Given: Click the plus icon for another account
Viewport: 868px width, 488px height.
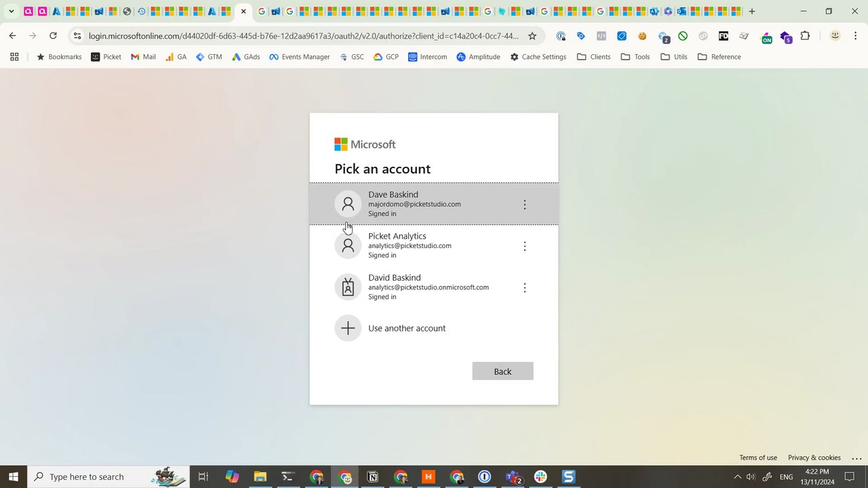Looking at the screenshot, I should [348, 328].
